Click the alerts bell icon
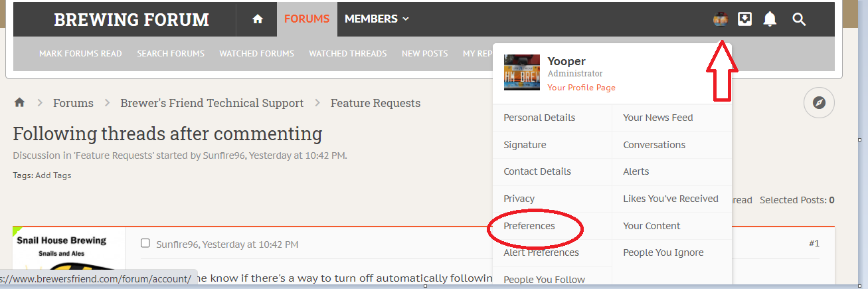This screenshot has height=289, width=868. 770,19
